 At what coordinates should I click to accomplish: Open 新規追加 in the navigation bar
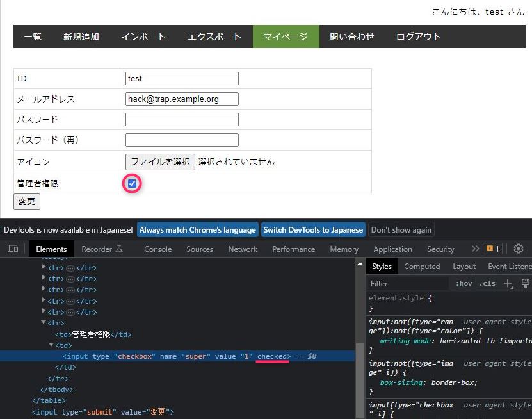(81, 37)
